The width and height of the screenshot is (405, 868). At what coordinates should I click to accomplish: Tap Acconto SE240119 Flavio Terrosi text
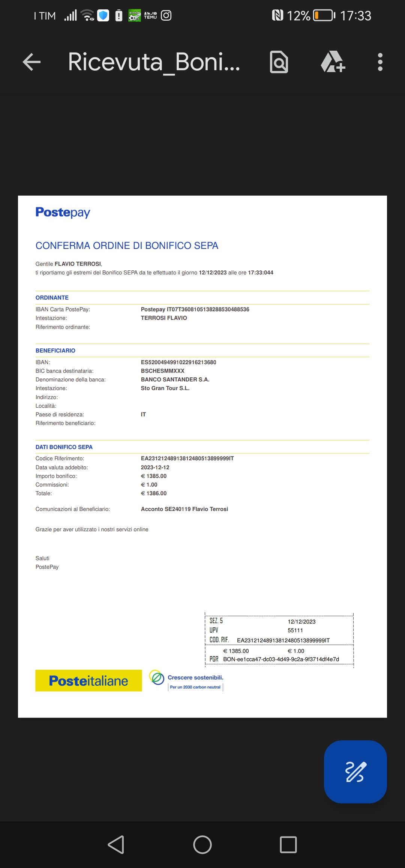[x=184, y=509]
